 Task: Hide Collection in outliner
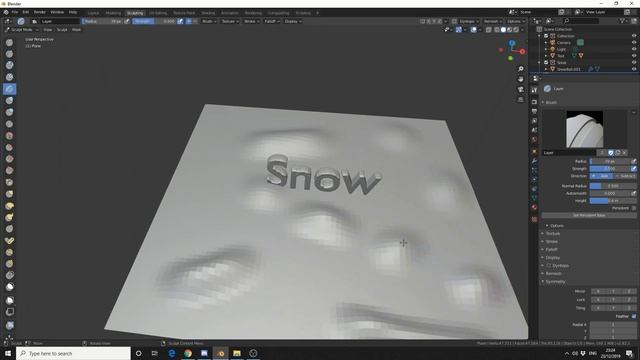click(634, 36)
